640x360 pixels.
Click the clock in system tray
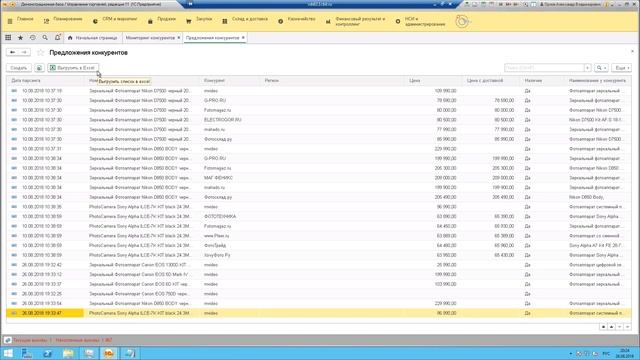624,353
